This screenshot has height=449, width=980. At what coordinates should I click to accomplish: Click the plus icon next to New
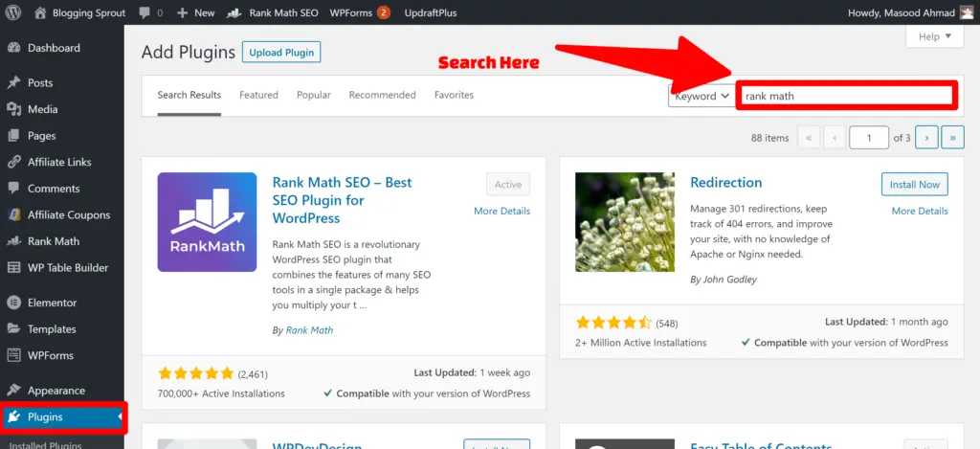183,12
